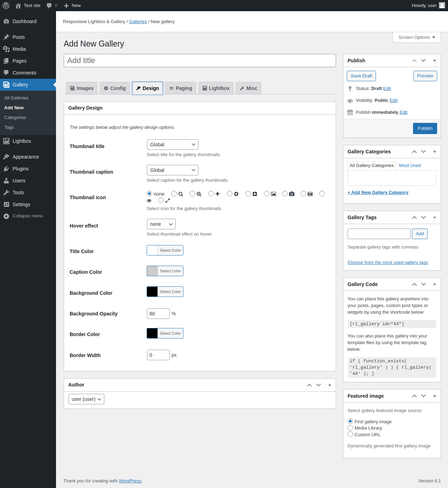Viewport: 448px width, 488px height.
Task: Click the WordPress logo in admin bar
Action: click(x=6, y=6)
